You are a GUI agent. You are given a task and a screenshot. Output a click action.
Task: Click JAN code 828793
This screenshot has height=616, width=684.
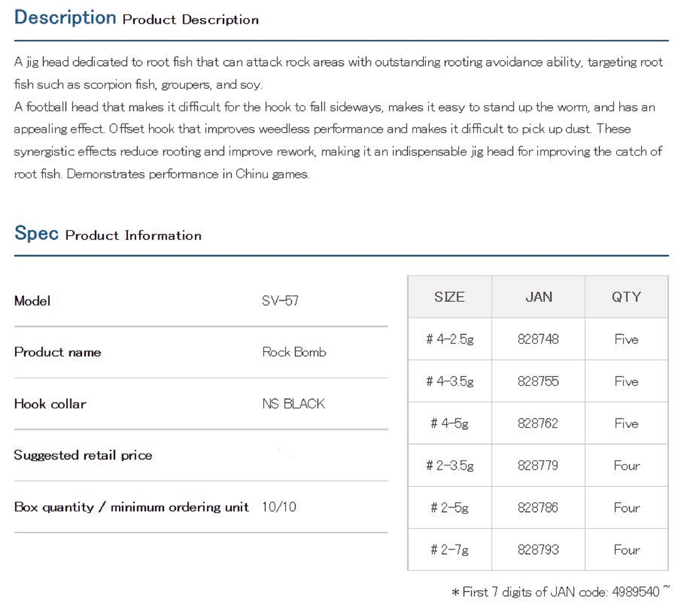click(538, 549)
